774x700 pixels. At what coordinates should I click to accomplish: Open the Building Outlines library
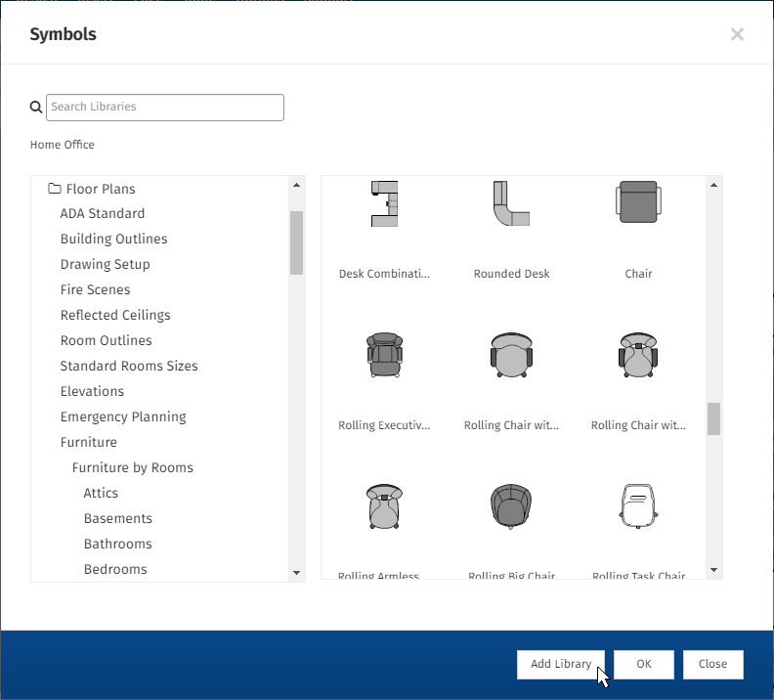(114, 239)
